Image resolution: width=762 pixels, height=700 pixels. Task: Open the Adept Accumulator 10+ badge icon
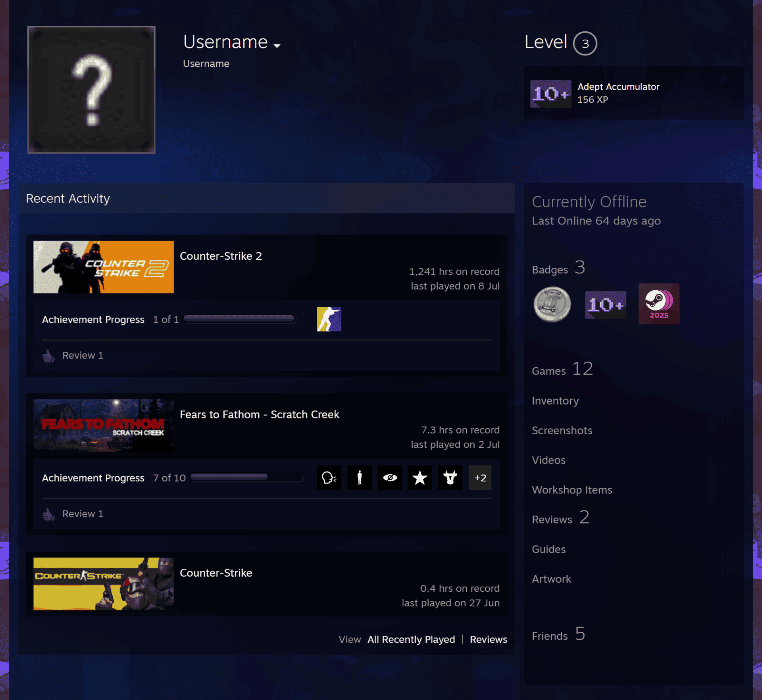coord(551,94)
